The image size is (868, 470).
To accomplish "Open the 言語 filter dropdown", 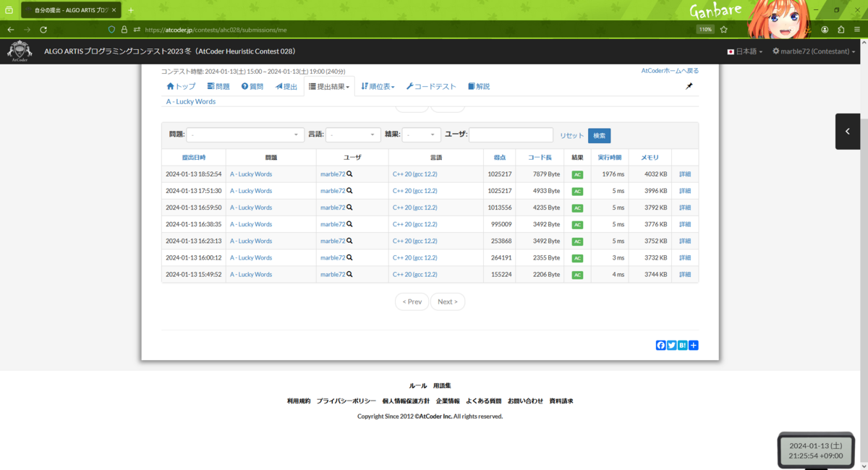I will click(x=353, y=135).
